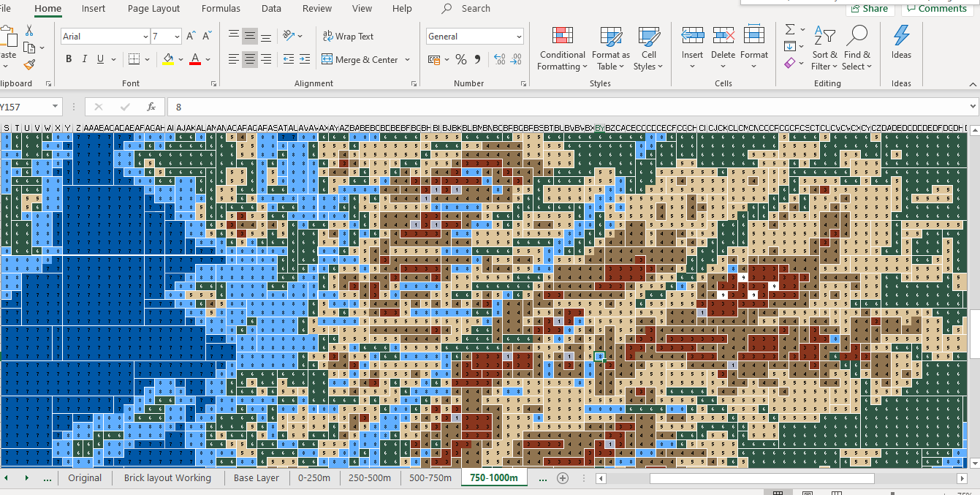
Task: Click the Insert Function fx icon
Action: tap(151, 107)
